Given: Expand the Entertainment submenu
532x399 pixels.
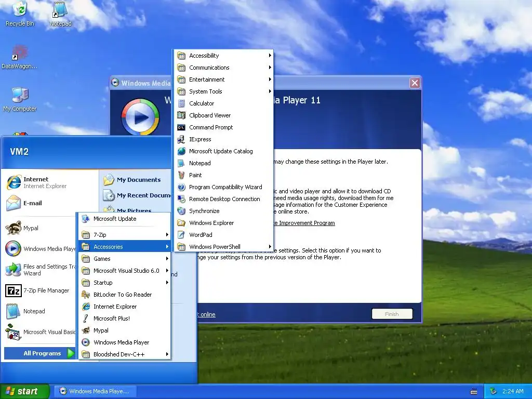Looking at the screenshot, I should click(224, 79).
